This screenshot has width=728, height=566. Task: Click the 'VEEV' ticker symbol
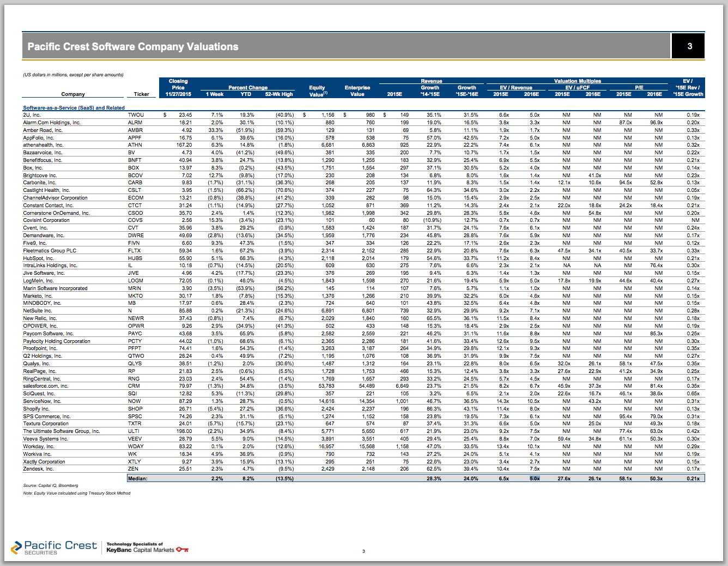(135, 439)
